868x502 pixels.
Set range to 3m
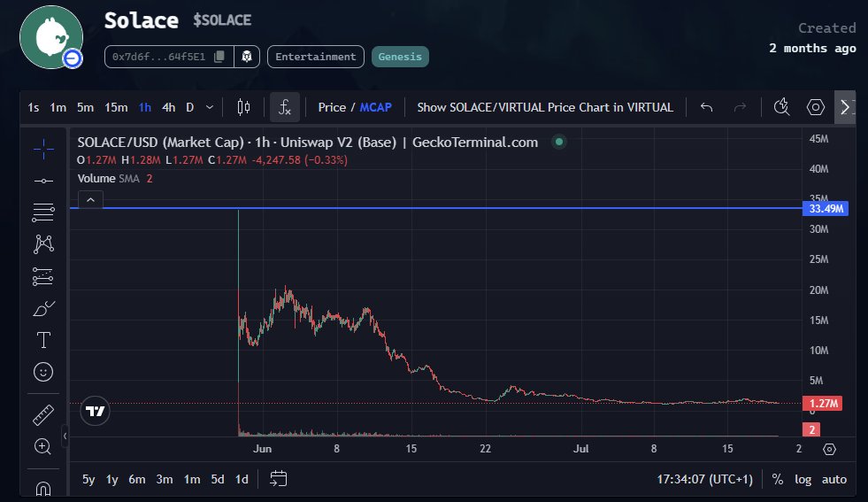(x=165, y=479)
